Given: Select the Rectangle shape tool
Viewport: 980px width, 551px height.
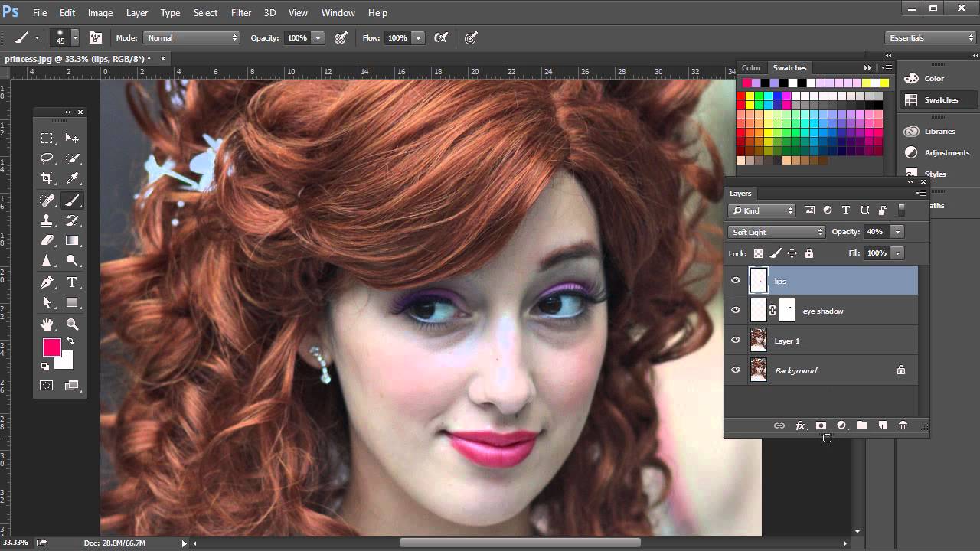Looking at the screenshot, I should 72,302.
